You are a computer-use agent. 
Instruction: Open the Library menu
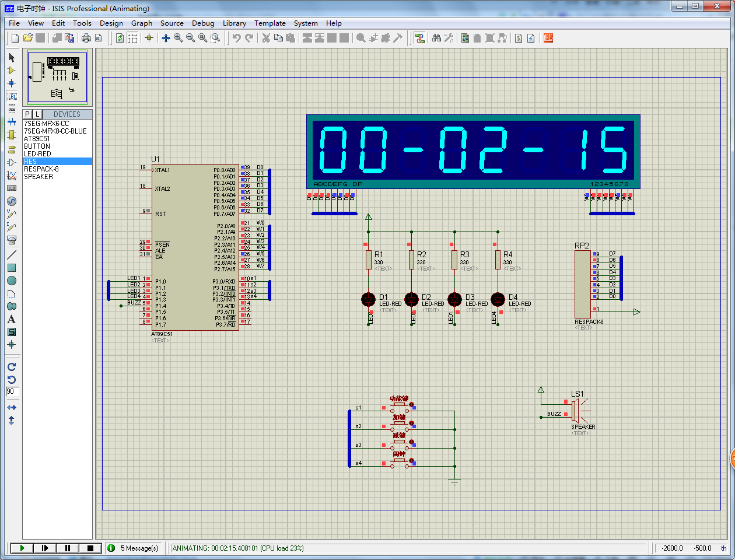click(x=235, y=23)
